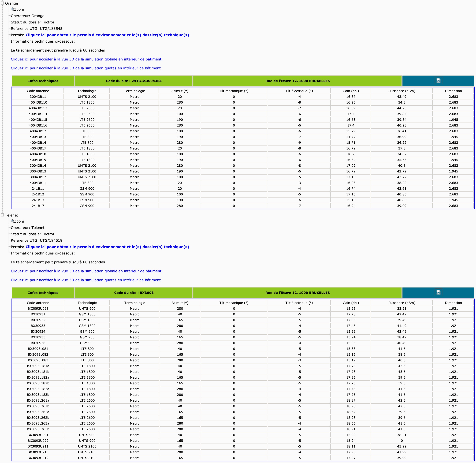Select 'Reference UTG: UTG/183545' item
This screenshot has height=463, width=476.
(37, 28)
